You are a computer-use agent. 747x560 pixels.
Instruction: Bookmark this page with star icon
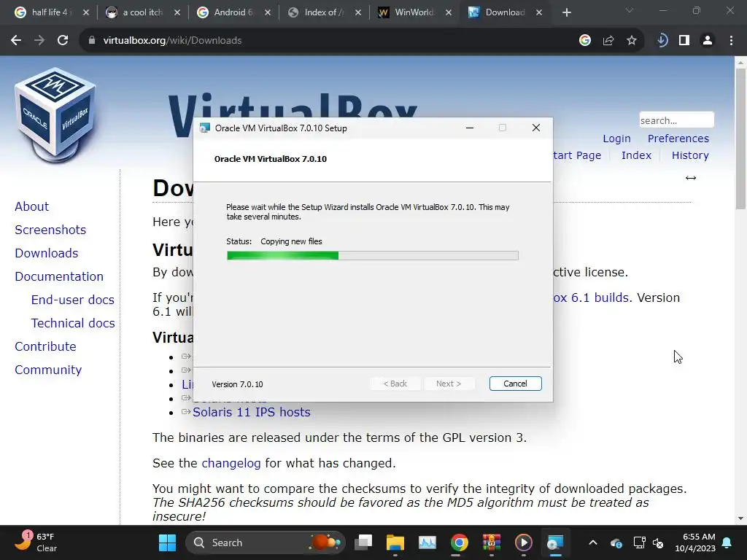[x=632, y=41]
